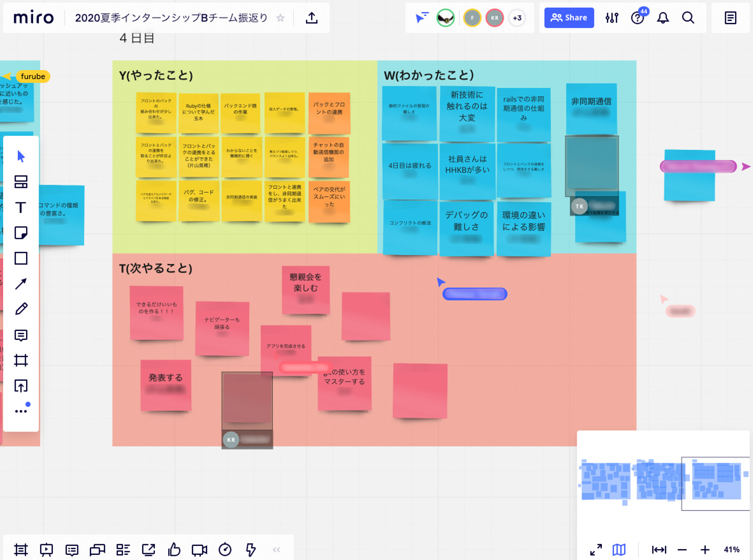The height and width of the screenshot is (560, 753).
Task: Select the Text tool
Action: [x=21, y=207]
